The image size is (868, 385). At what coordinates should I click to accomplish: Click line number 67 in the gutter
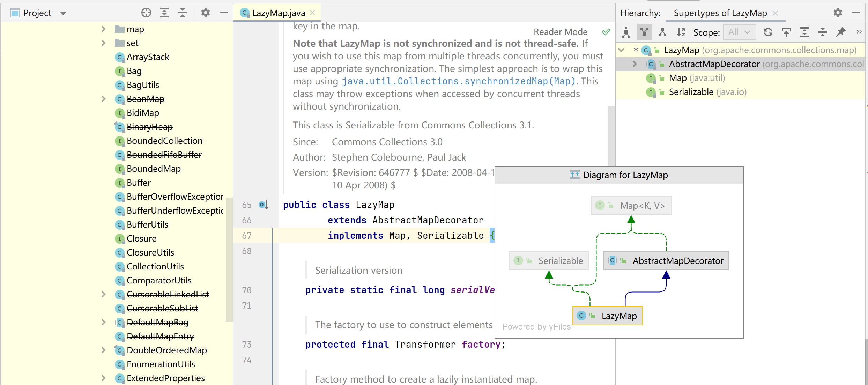click(x=247, y=236)
